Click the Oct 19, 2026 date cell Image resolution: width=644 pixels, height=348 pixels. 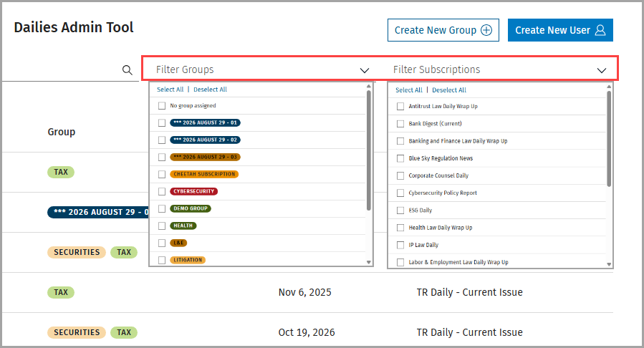coord(307,332)
